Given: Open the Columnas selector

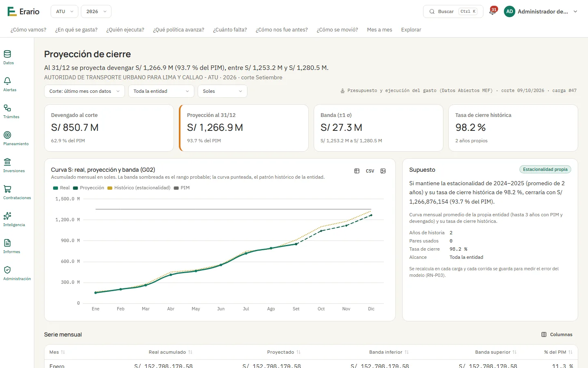Looking at the screenshot, I should coord(557,334).
